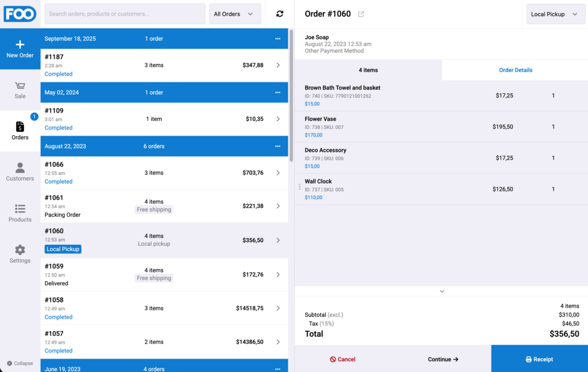The width and height of the screenshot is (588, 372).
Task: Click the orders list scrollbar
Action: (x=291, y=95)
